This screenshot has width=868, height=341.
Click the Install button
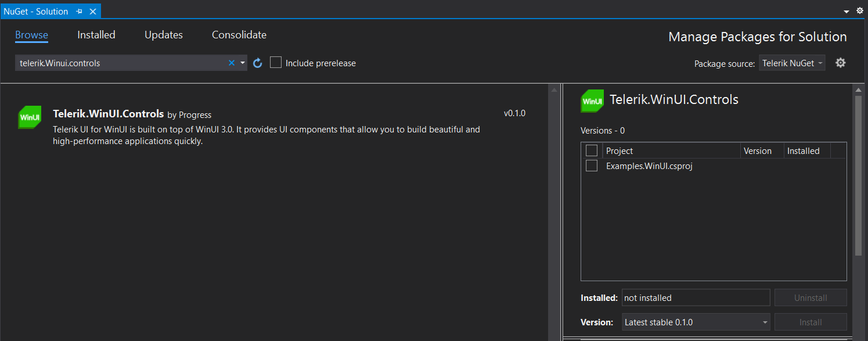tap(811, 322)
